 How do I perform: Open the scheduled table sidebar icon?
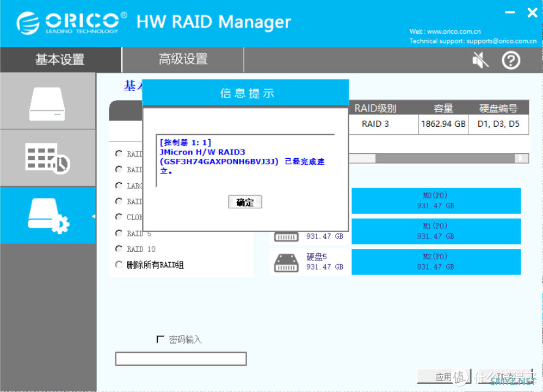[47, 158]
